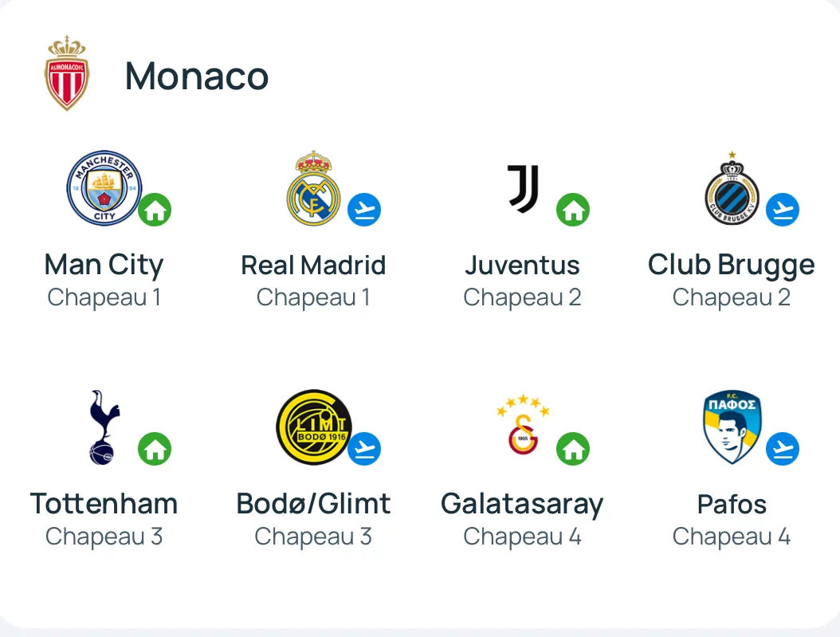
Task: Open the Monaco team heading
Action: [197, 76]
